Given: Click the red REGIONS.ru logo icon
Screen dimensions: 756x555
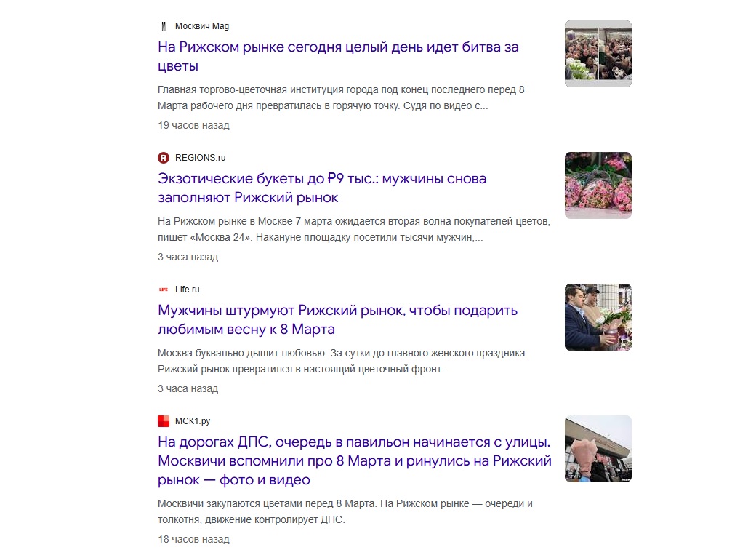Looking at the screenshot, I should pyautogui.click(x=164, y=158).
